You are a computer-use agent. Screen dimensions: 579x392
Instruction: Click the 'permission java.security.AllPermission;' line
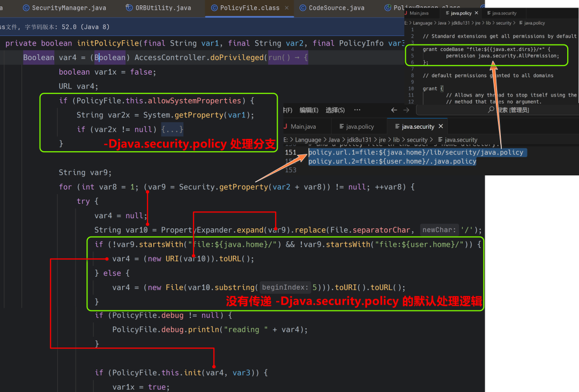(502, 56)
